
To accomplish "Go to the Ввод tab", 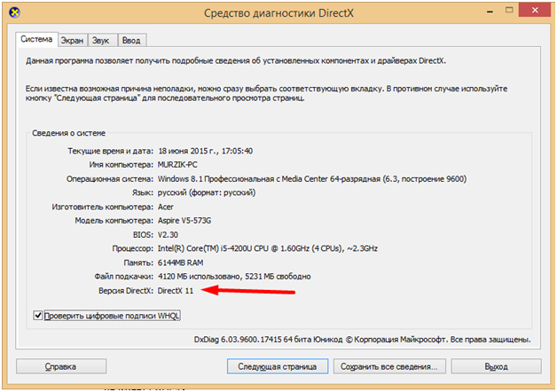I will click(131, 40).
